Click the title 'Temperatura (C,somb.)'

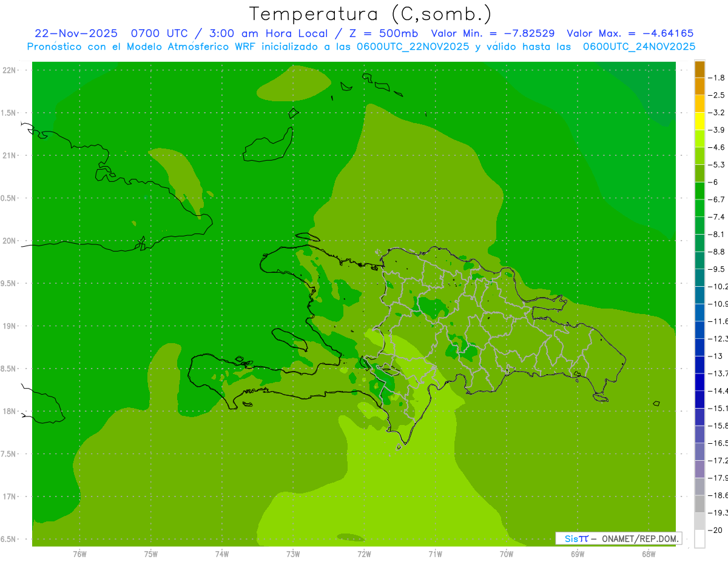[371, 14]
